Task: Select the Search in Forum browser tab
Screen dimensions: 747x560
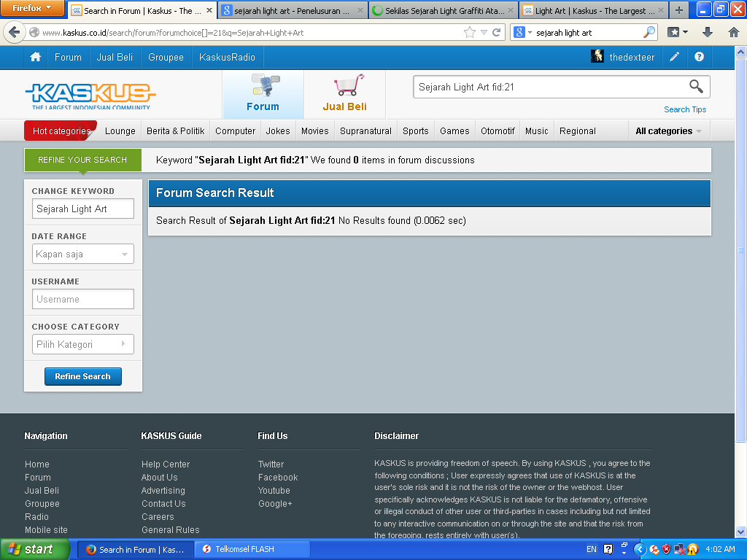Action: (x=142, y=10)
